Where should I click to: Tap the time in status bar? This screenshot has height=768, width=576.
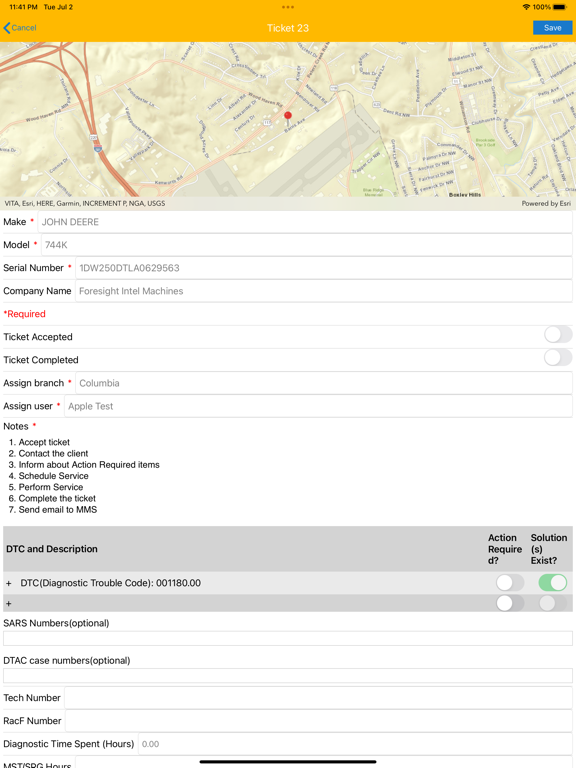tap(23, 7)
